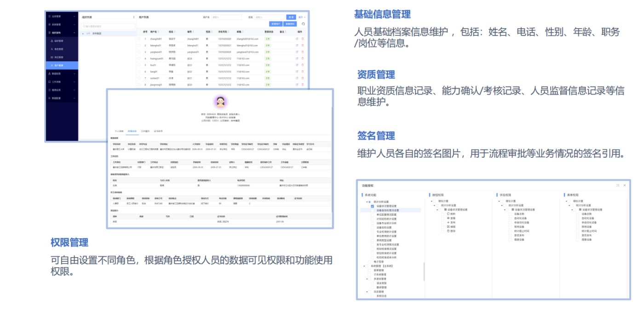Click the refresh icon above the user table
Image resolution: width=644 pixels, height=322 pixels.
(x=303, y=24)
